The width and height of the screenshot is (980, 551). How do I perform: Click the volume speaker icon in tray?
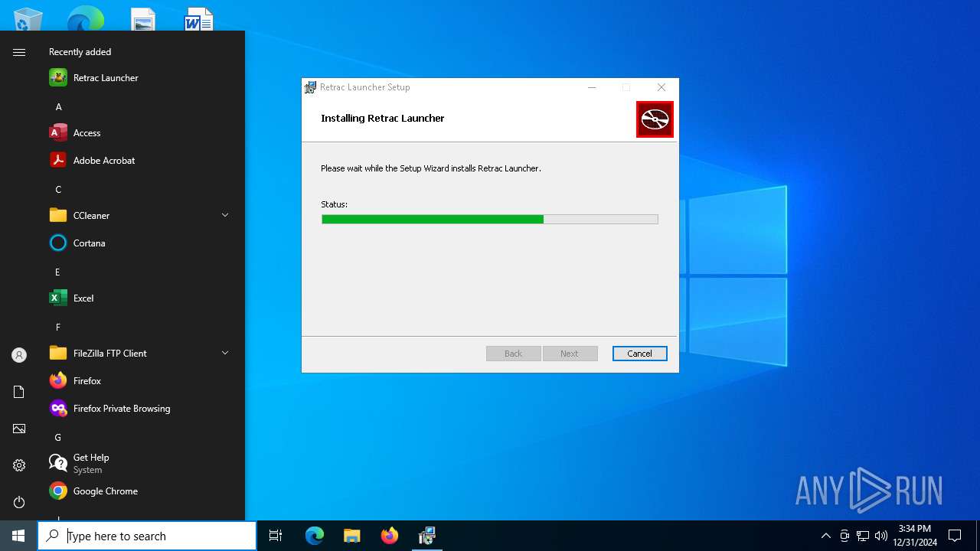coord(881,536)
